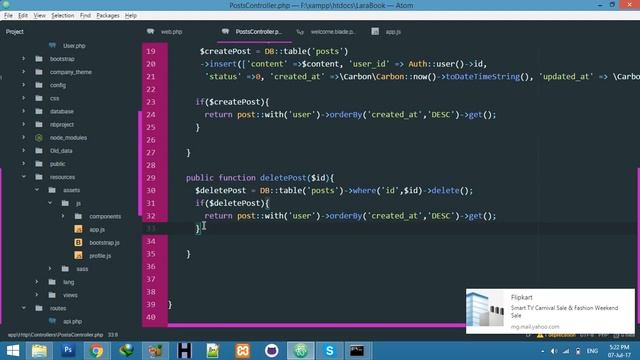Screen dimensions: 640x360
Task: Open Google Chrome from the taskbar
Action: click(96, 351)
